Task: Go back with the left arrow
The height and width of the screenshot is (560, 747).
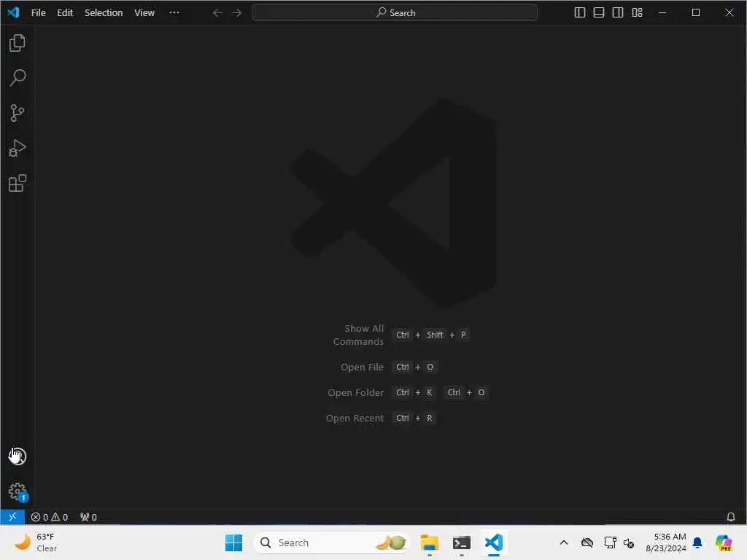Action: click(x=217, y=13)
